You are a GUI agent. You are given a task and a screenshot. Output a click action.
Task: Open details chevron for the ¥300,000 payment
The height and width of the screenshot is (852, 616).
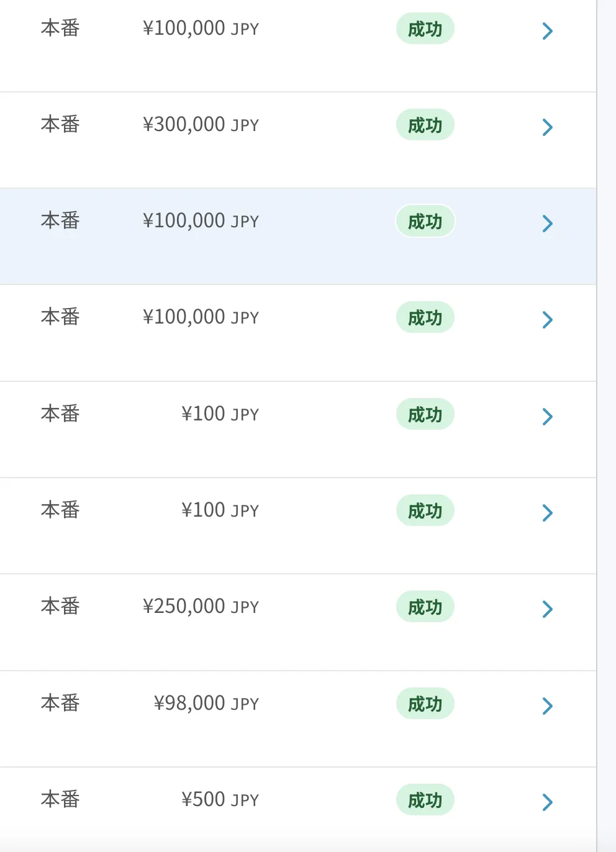(x=547, y=127)
